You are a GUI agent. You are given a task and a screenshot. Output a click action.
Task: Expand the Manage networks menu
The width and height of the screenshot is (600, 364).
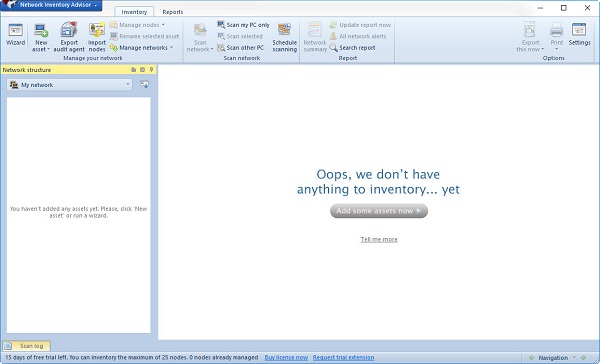pyautogui.click(x=142, y=48)
